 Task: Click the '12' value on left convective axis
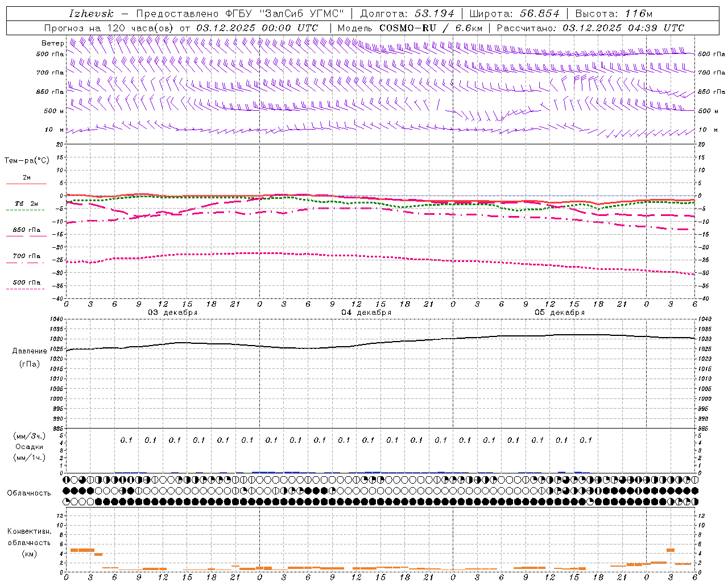60,516
